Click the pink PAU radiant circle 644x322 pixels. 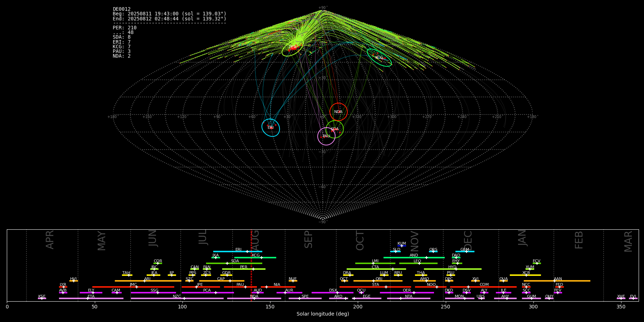point(326,136)
